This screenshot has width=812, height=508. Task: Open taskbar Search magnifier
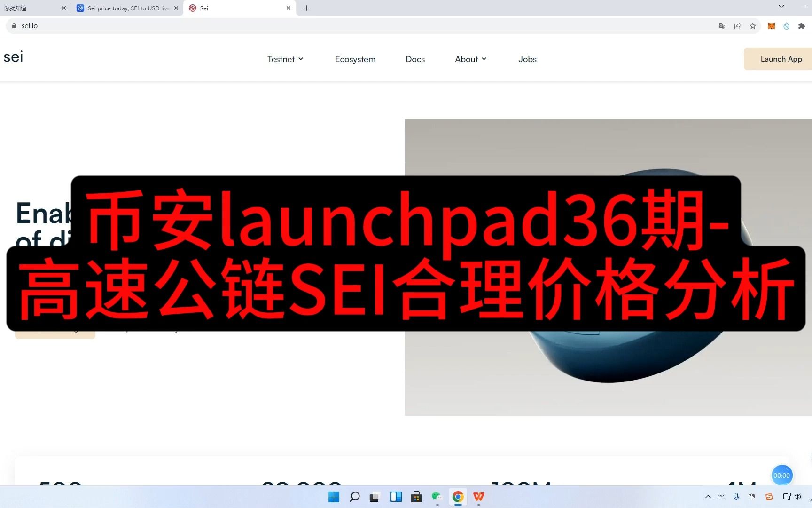[x=355, y=497]
